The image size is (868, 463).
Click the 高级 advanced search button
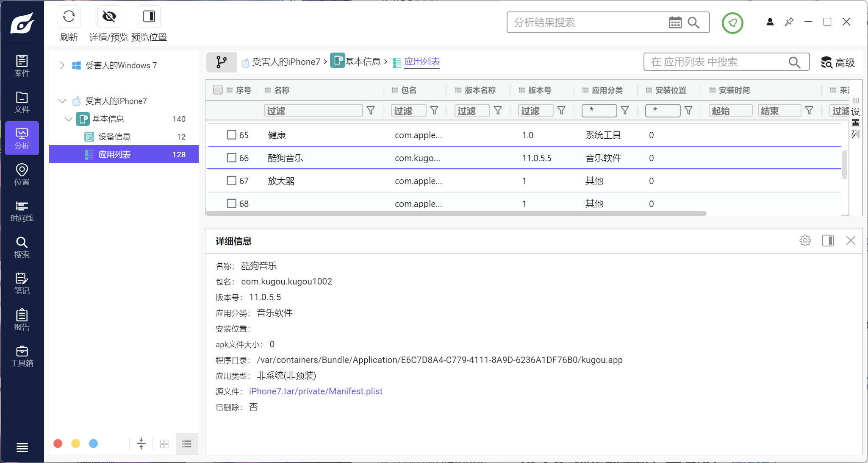tap(838, 62)
